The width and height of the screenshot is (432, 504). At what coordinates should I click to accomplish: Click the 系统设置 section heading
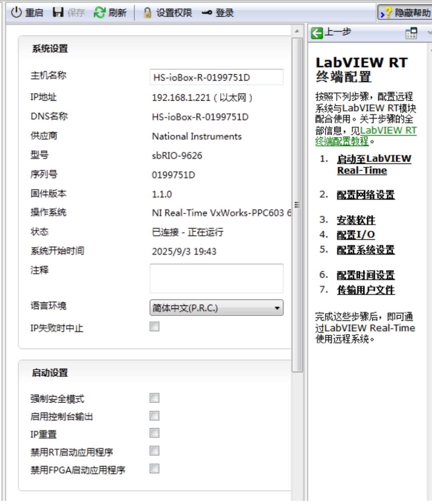(50, 49)
